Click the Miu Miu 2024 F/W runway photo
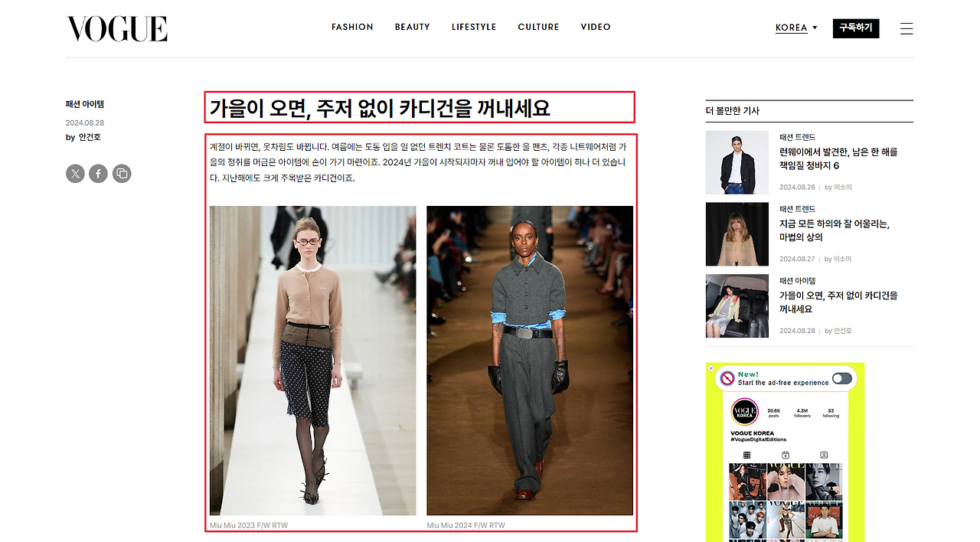 point(530,361)
